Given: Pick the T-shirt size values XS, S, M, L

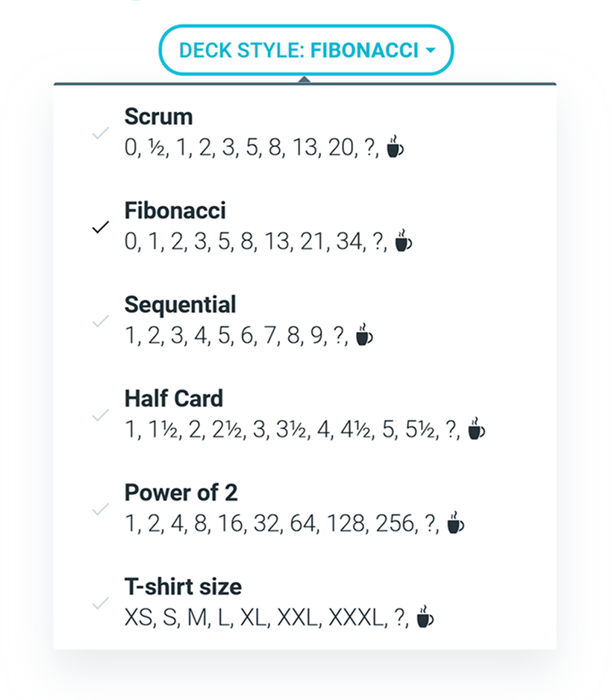Looking at the screenshot, I should [x=179, y=619].
